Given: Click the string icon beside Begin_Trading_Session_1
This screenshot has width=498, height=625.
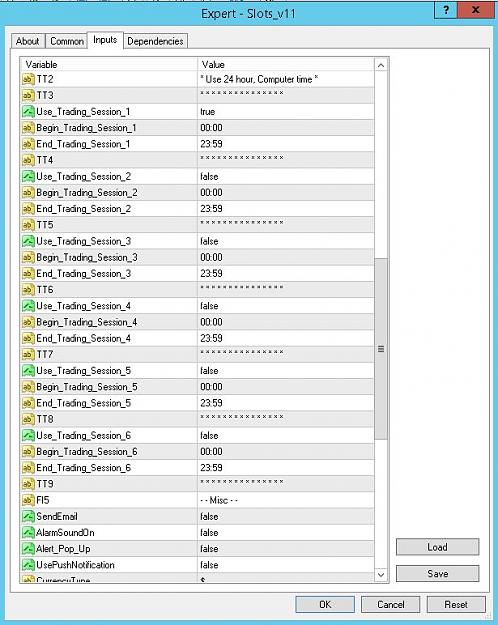Looking at the screenshot, I should 28,128.
